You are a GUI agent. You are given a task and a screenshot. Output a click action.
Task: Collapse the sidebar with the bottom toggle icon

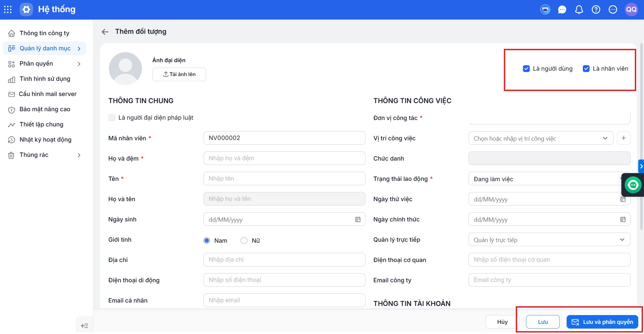tap(85, 326)
